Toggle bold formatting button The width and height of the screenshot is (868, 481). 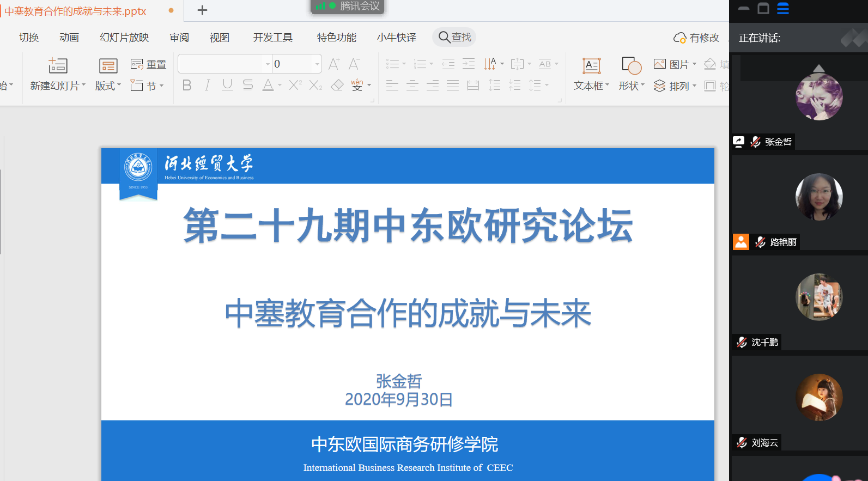click(x=187, y=85)
